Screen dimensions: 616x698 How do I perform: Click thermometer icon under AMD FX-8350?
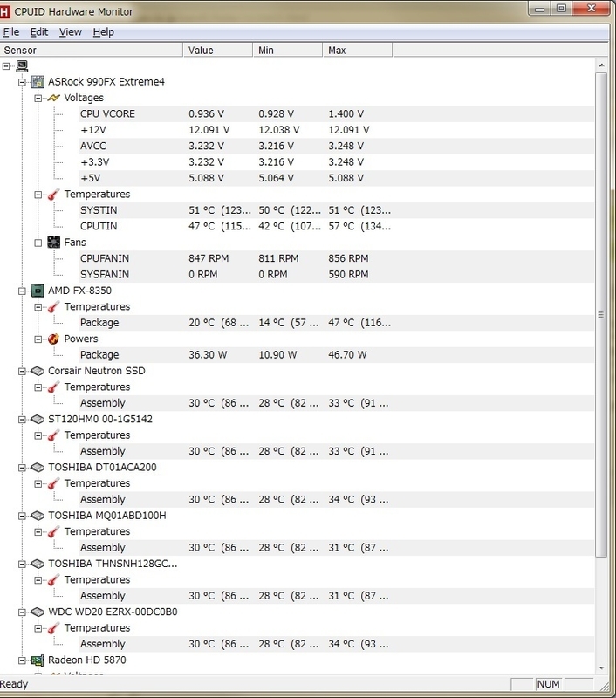point(53,307)
